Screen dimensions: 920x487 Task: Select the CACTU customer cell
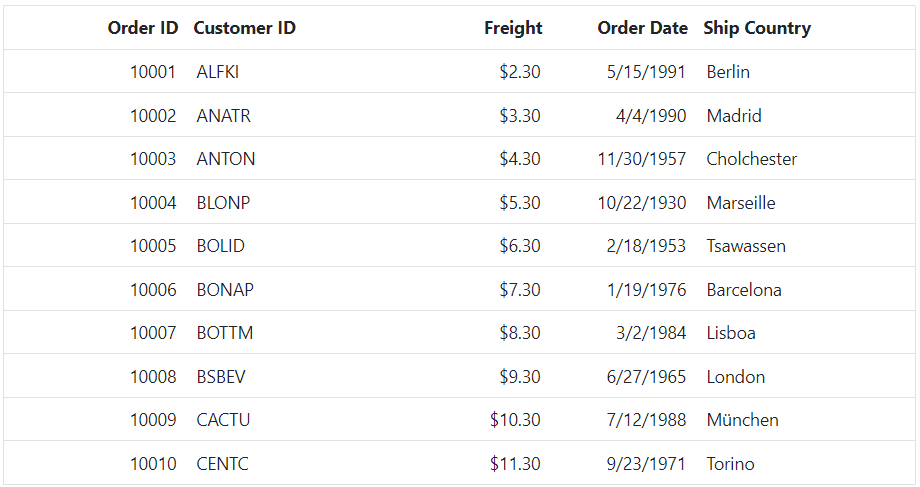tap(223, 420)
